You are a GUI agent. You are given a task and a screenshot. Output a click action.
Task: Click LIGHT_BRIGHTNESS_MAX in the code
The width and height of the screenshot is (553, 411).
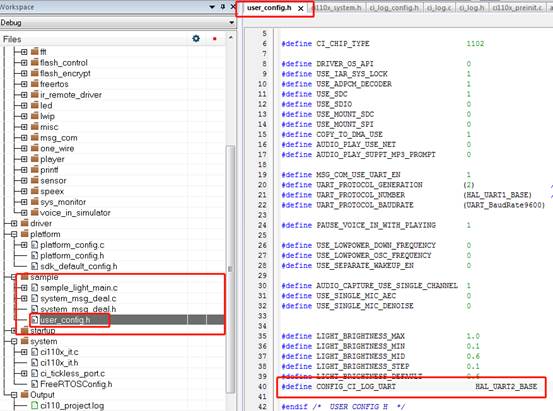(360, 336)
